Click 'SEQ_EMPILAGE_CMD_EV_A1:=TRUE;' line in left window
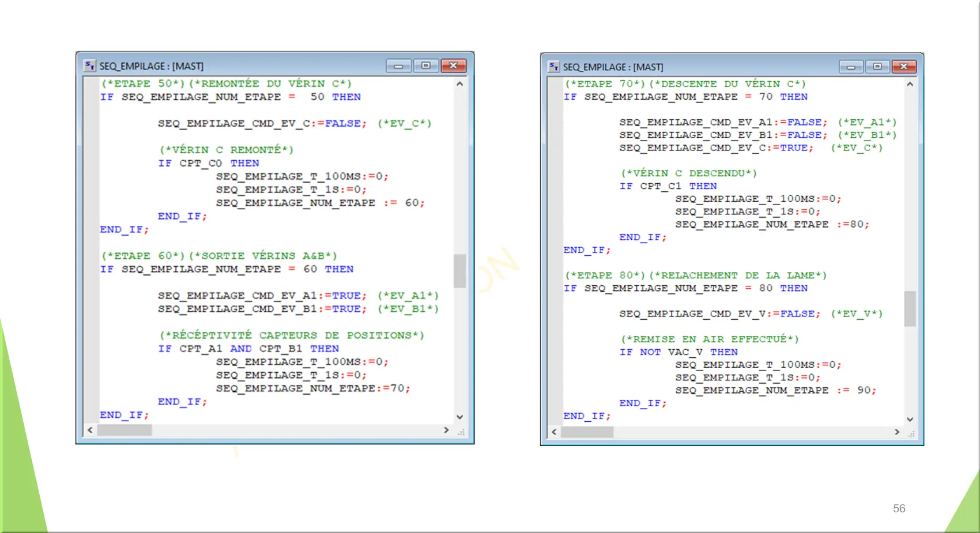Image resolution: width=980 pixels, height=533 pixels. (262, 296)
